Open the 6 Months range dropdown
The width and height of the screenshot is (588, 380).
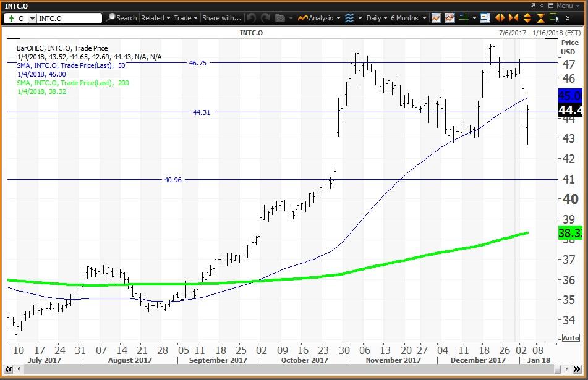(x=408, y=18)
